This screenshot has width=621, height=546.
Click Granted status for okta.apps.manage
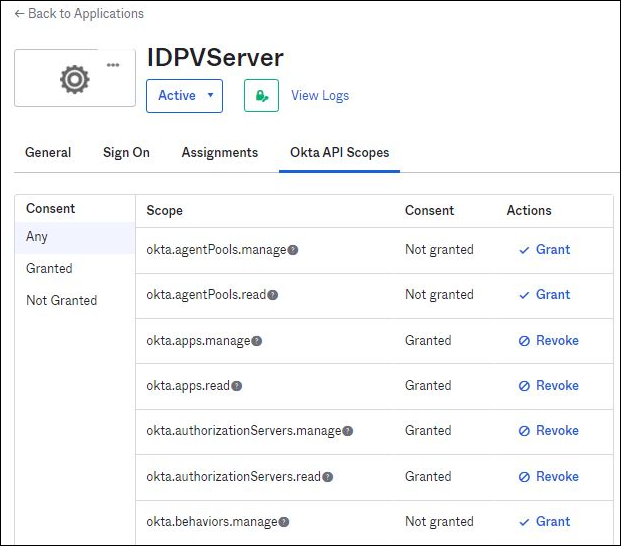pyautogui.click(x=428, y=341)
